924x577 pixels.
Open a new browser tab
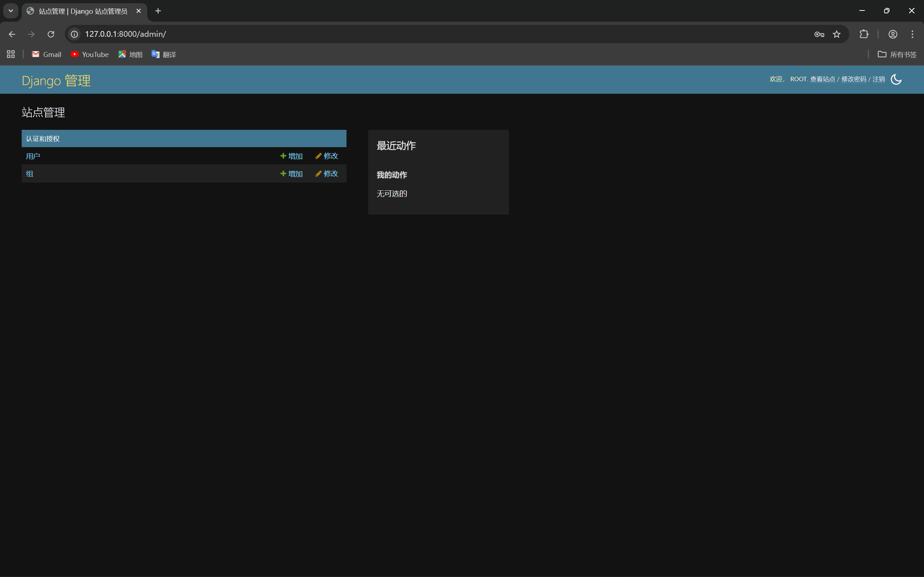coord(158,11)
